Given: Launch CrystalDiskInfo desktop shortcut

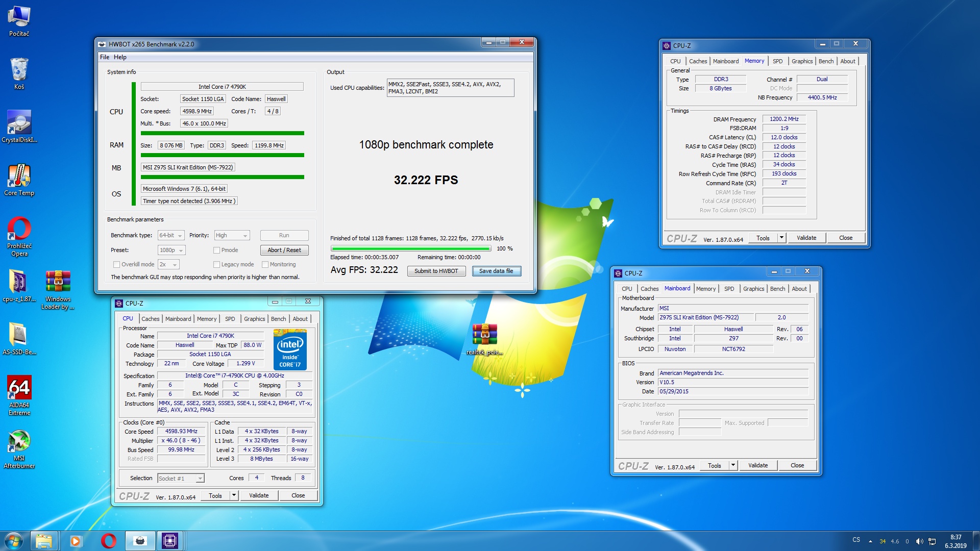Looking at the screenshot, I should click(x=19, y=127).
